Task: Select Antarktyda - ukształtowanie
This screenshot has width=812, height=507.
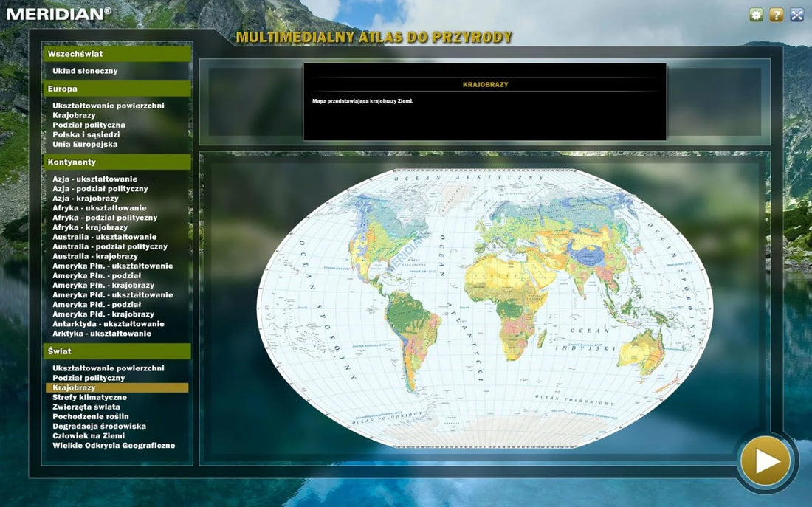Action: click(109, 324)
